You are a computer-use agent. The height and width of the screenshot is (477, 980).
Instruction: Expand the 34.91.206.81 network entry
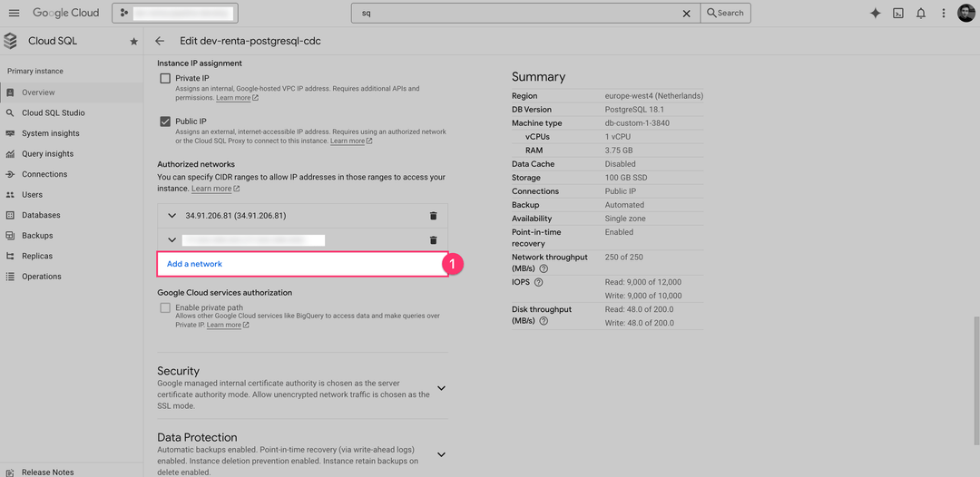point(171,216)
